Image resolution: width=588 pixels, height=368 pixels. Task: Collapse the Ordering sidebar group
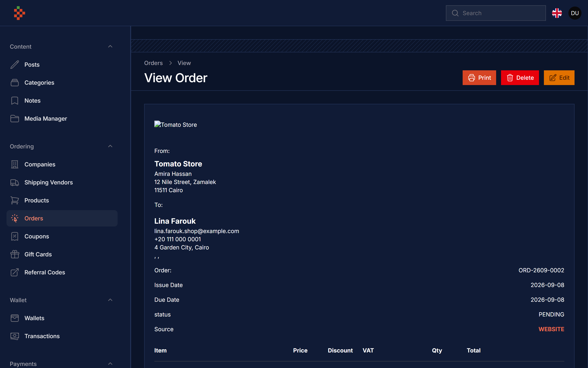tap(110, 146)
